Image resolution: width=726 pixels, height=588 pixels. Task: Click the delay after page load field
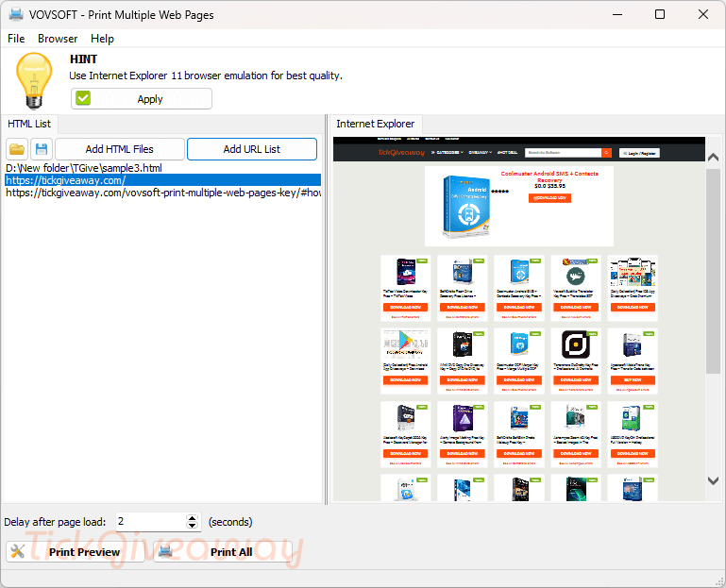tap(150, 522)
